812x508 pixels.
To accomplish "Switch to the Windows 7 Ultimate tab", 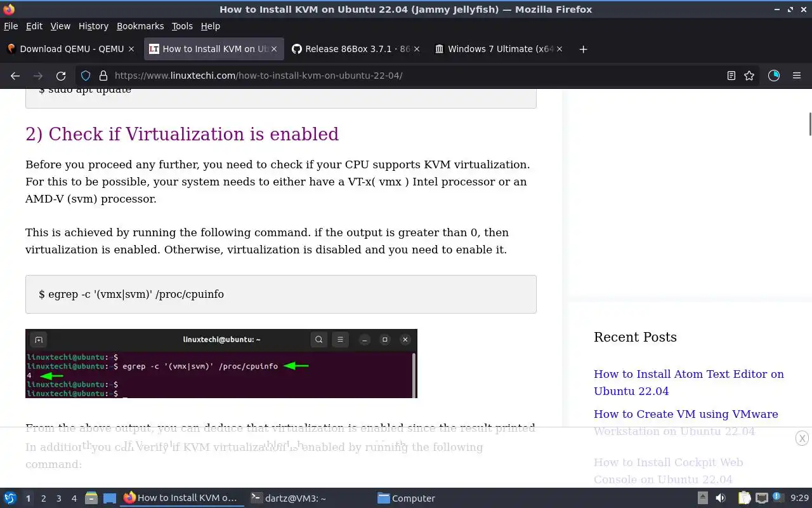I will [x=498, y=49].
